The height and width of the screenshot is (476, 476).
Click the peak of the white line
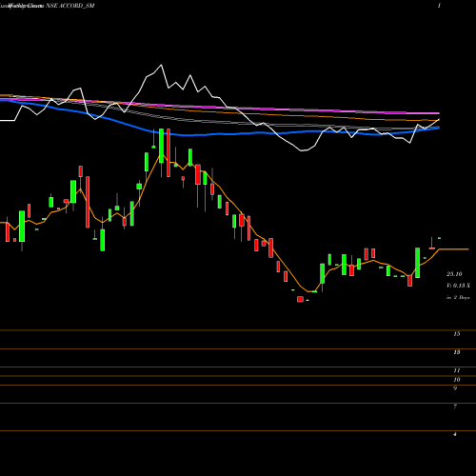(161, 65)
